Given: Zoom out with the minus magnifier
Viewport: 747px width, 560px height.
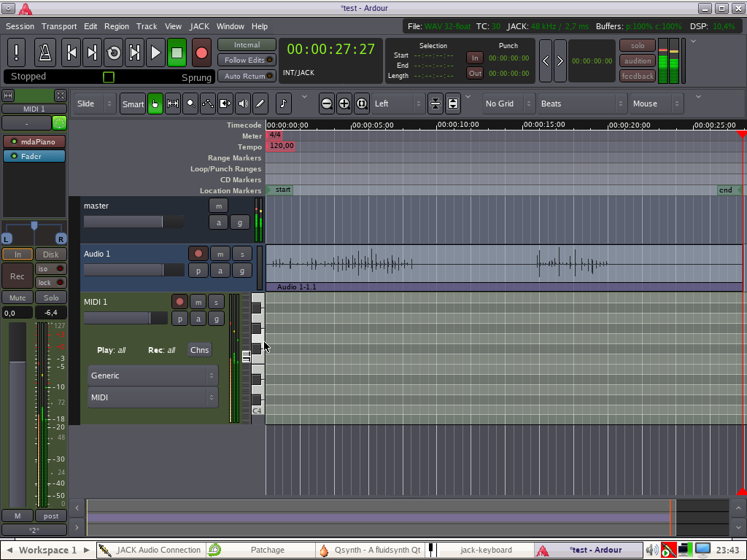Looking at the screenshot, I should (327, 104).
